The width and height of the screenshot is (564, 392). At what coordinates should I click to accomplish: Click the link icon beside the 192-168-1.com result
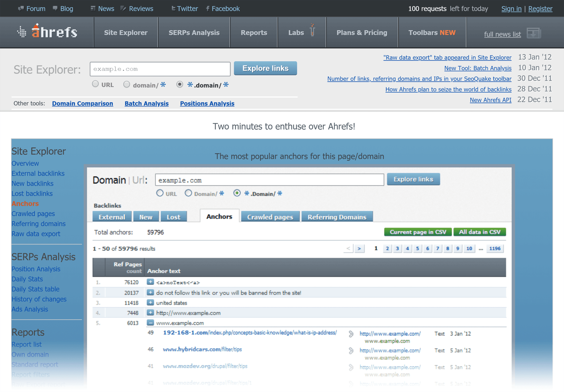[x=351, y=334]
